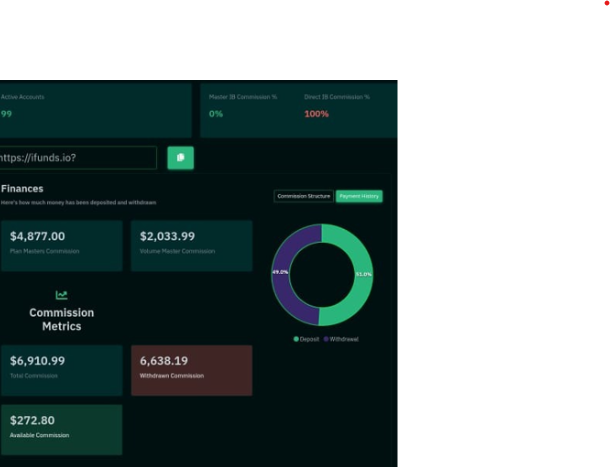
Task: Switch to the Commission Structure tab
Action: coord(303,196)
